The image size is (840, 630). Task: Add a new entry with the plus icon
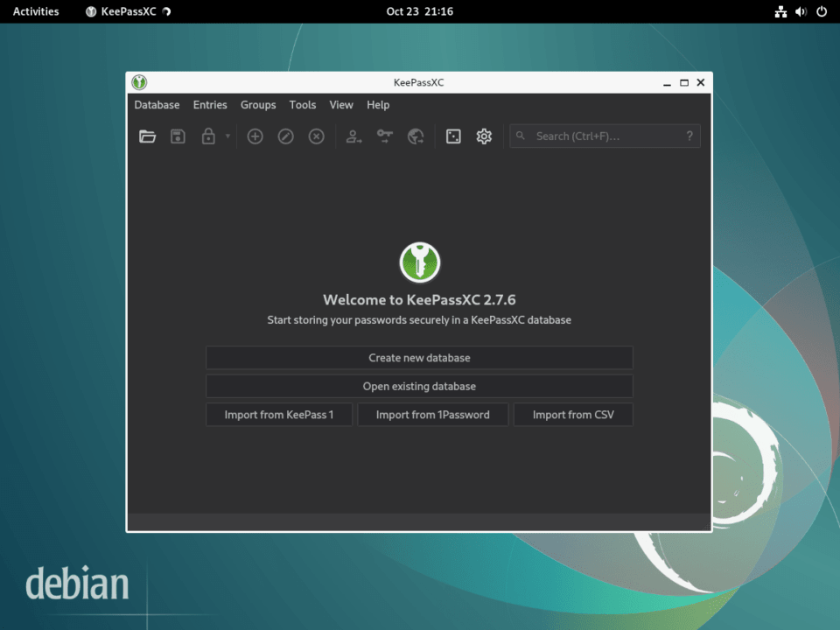click(x=255, y=136)
